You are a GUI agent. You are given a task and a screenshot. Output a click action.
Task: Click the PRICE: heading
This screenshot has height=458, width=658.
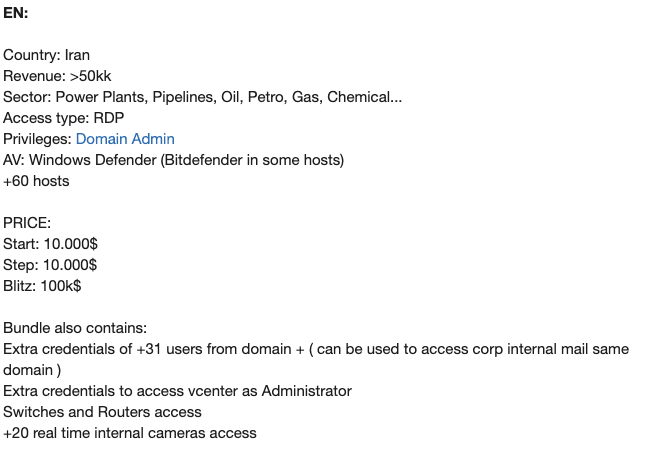point(27,223)
